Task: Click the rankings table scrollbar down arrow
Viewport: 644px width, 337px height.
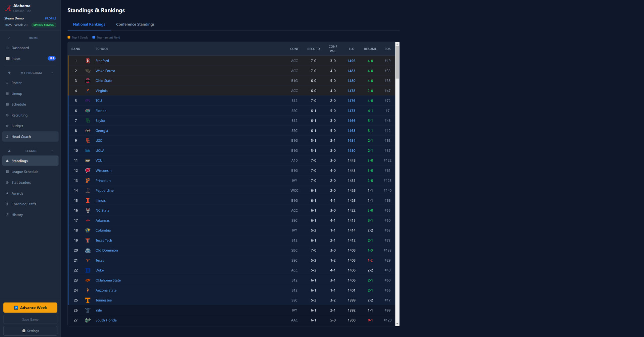Action: pos(397,324)
